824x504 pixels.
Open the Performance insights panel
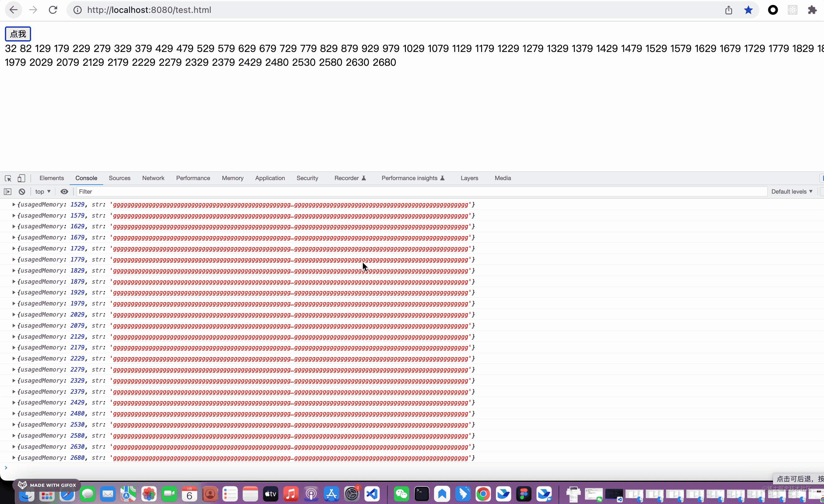click(409, 178)
